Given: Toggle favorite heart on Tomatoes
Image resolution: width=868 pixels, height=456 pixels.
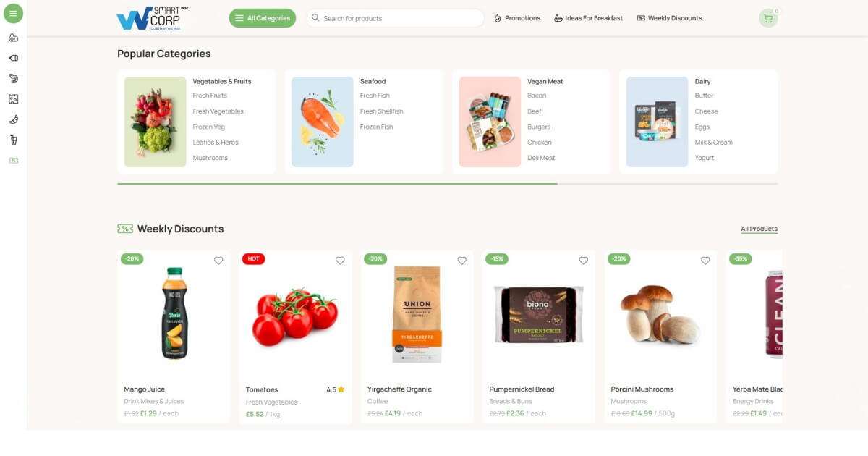Looking at the screenshot, I should pyautogui.click(x=340, y=261).
